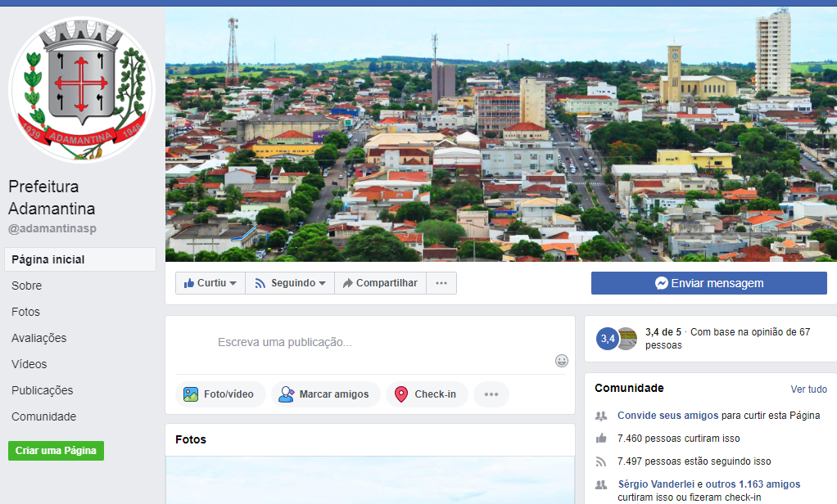837x504 pixels.
Task: Open the Sobre section
Action: pos(27,286)
